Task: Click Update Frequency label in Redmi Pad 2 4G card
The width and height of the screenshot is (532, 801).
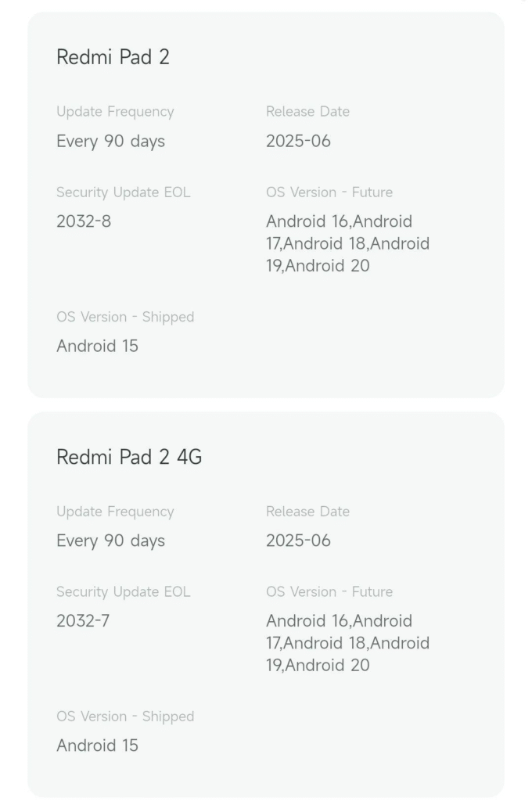Action: 115,512
